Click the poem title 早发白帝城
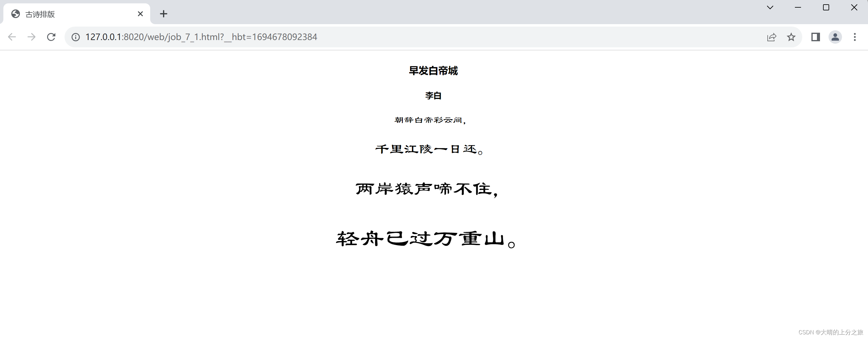The height and width of the screenshot is (338, 868). [x=433, y=71]
